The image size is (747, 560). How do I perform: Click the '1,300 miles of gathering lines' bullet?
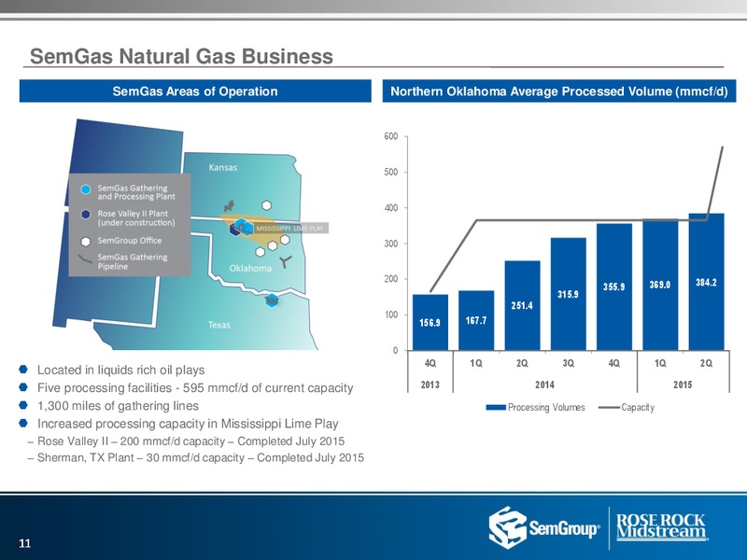pos(119,406)
